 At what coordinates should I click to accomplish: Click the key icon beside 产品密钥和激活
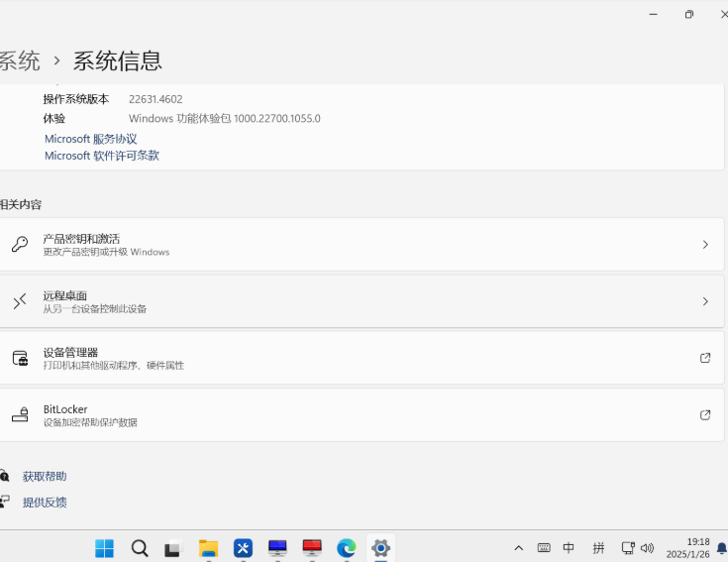tap(20, 244)
